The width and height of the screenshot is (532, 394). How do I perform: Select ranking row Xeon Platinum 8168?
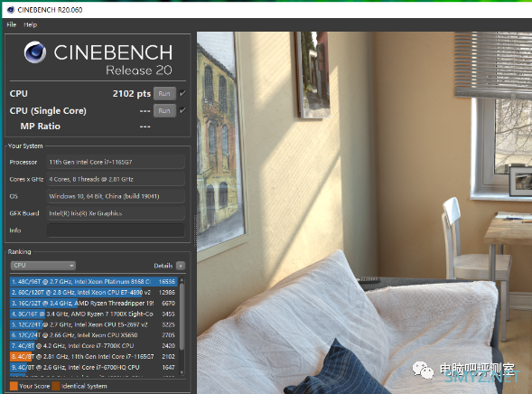[94, 282]
